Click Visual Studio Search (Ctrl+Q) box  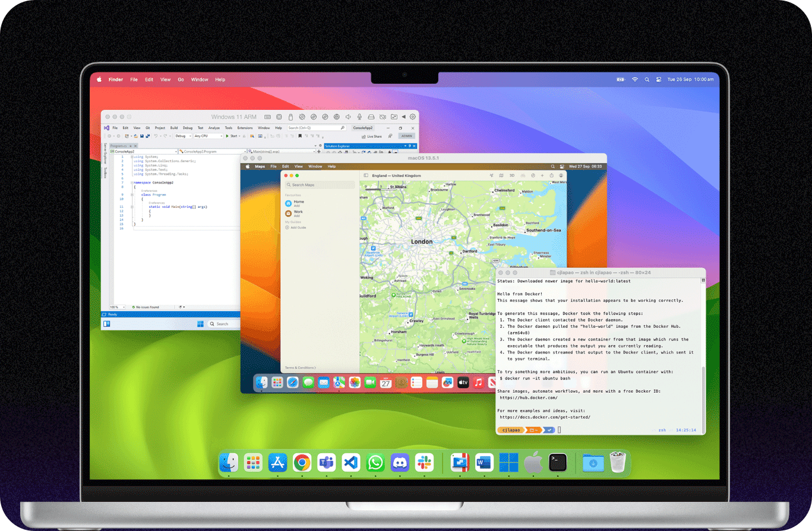(x=317, y=128)
